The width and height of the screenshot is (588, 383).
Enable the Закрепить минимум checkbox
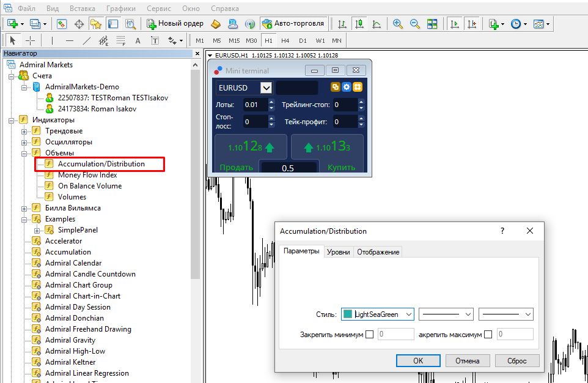coord(369,335)
